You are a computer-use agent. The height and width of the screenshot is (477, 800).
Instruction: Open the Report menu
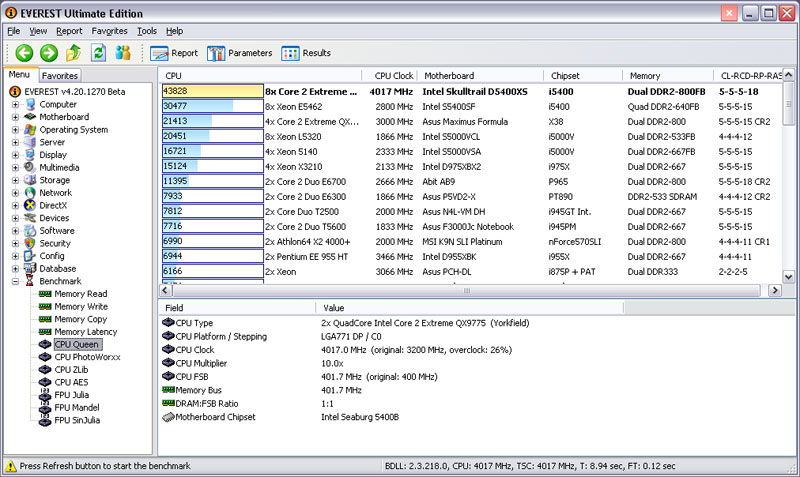point(69,31)
